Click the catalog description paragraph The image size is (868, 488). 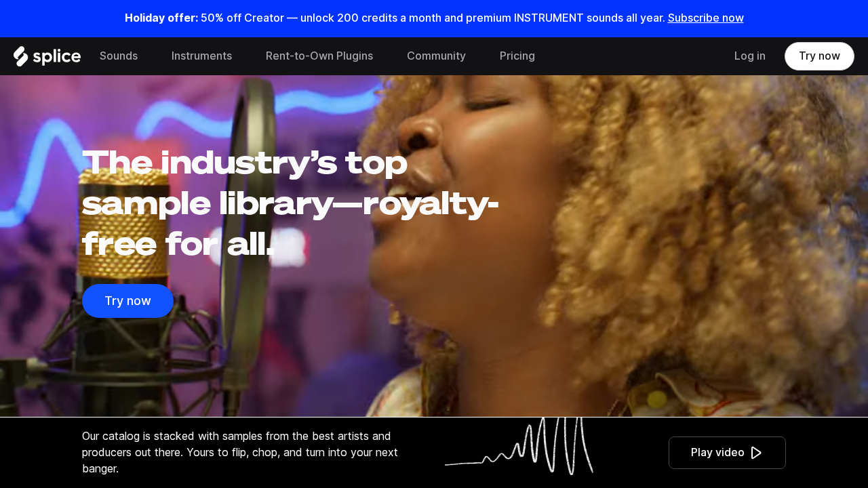[x=240, y=452]
